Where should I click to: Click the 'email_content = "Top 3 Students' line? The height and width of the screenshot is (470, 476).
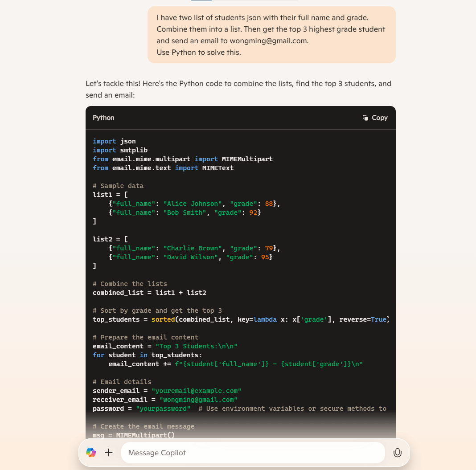tap(165, 346)
